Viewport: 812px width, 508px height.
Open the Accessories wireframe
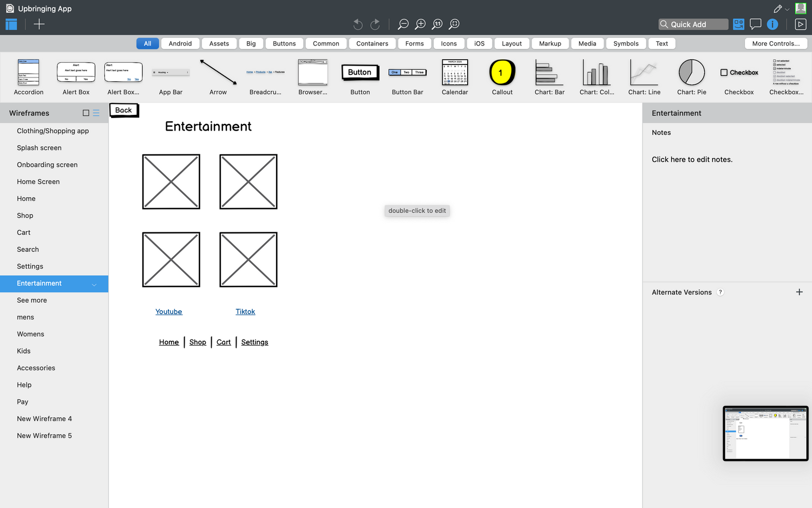[54, 368]
